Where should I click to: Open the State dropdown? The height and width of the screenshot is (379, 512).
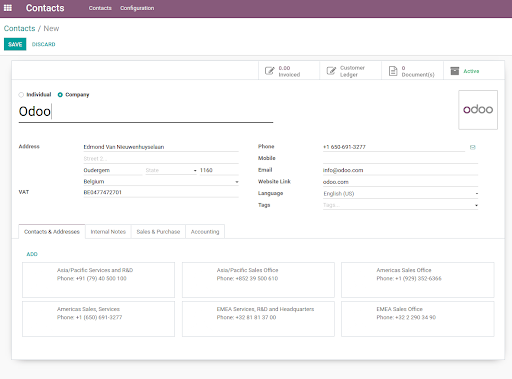tap(171, 170)
